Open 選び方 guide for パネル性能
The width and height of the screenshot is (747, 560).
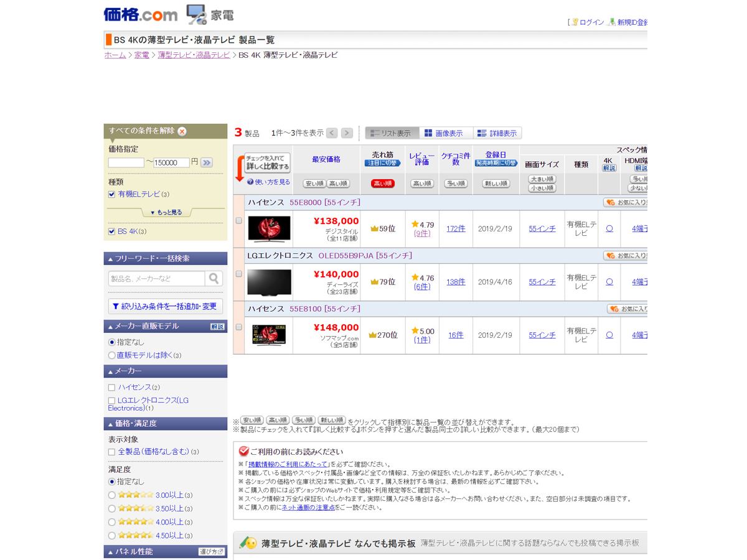212,551
